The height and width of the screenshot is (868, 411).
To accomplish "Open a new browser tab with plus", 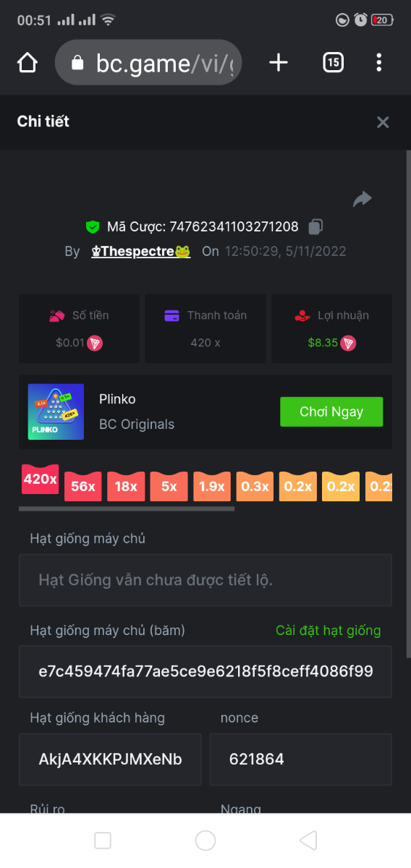I will click(x=278, y=63).
